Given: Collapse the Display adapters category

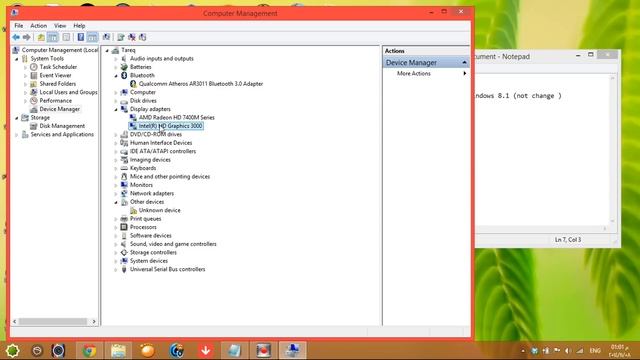Looking at the screenshot, I should pos(116,109).
